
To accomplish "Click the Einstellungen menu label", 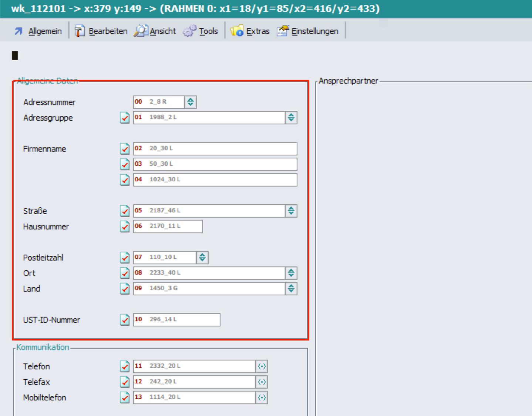I will click(x=315, y=31).
